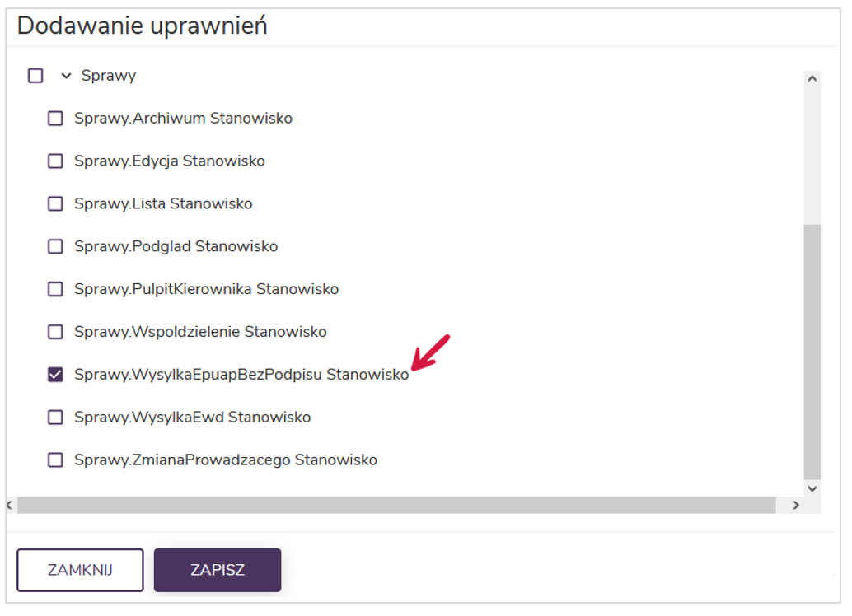
Task: Click the vertical scrollbar thumb
Action: [x=812, y=350]
